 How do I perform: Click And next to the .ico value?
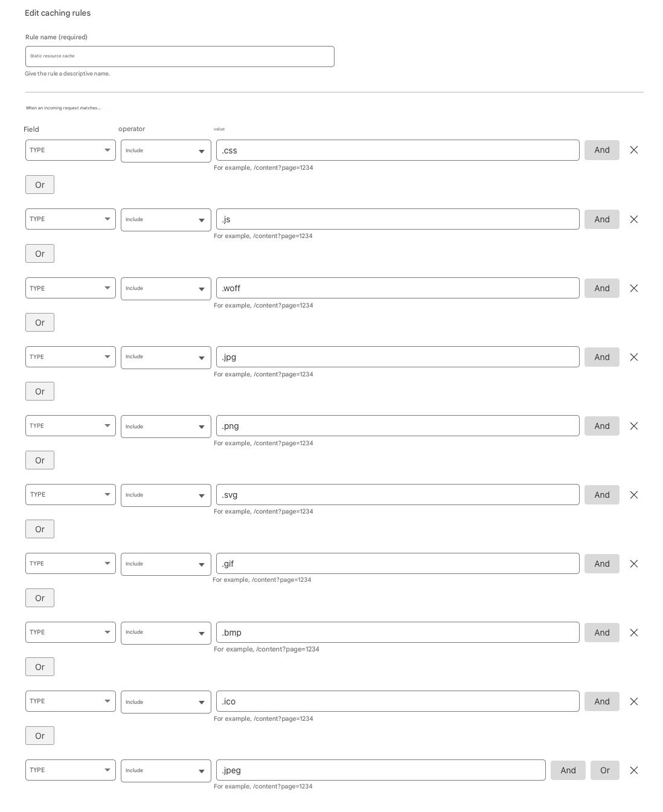(x=601, y=701)
